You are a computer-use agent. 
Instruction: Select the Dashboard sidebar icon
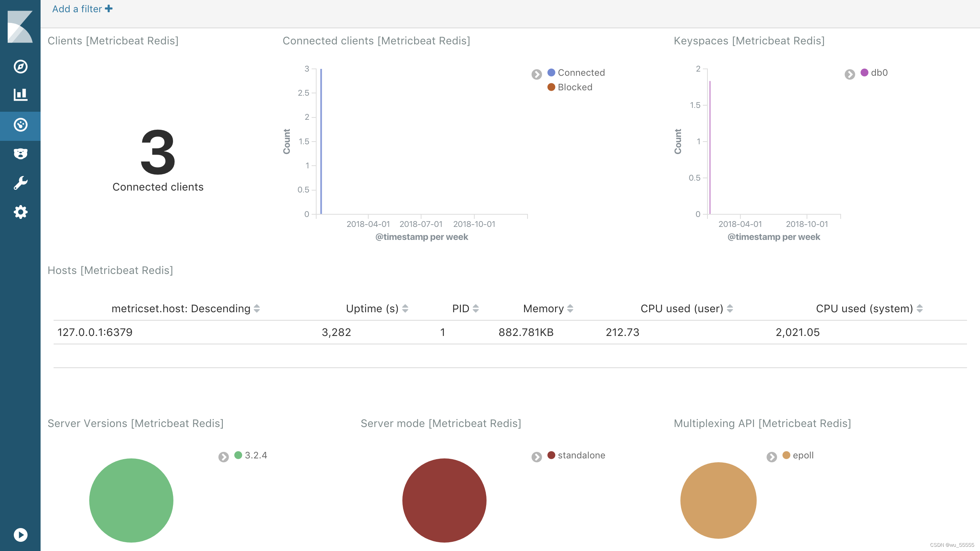(x=20, y=125)
